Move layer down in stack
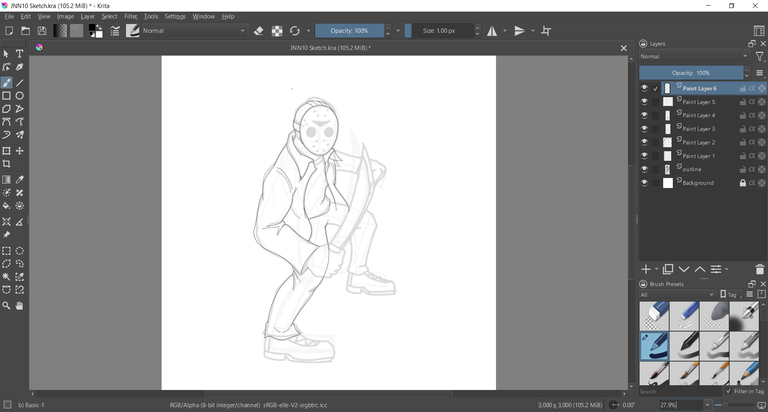 [684, 269]
